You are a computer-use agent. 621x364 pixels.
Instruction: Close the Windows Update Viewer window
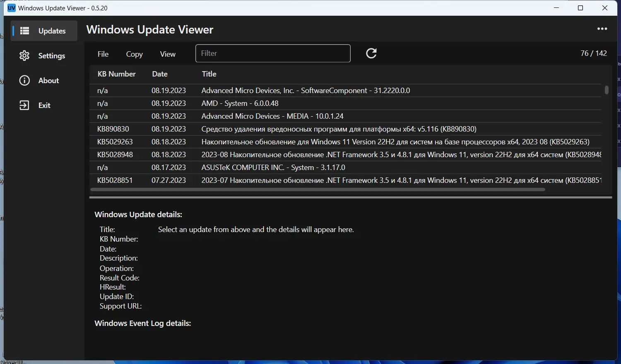[x=605, y=8]
